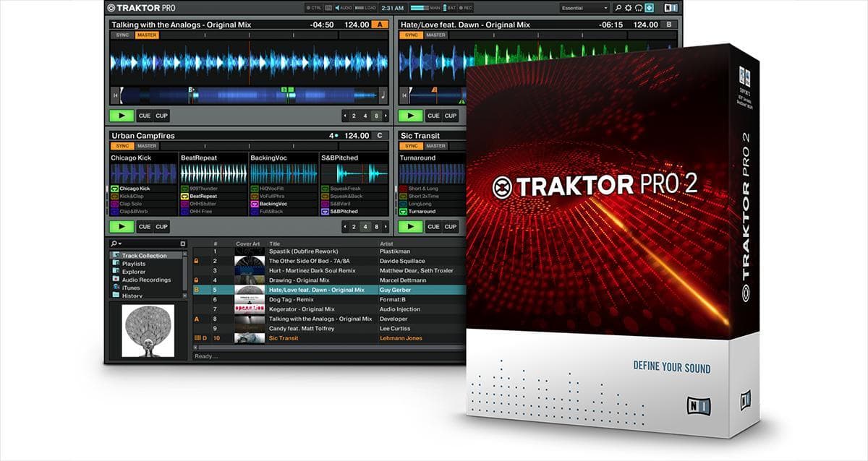Open the Essential layout dropdown
The width and height of the screenshot is (868, 461).
pyautogui.click(x=584, y=8)
